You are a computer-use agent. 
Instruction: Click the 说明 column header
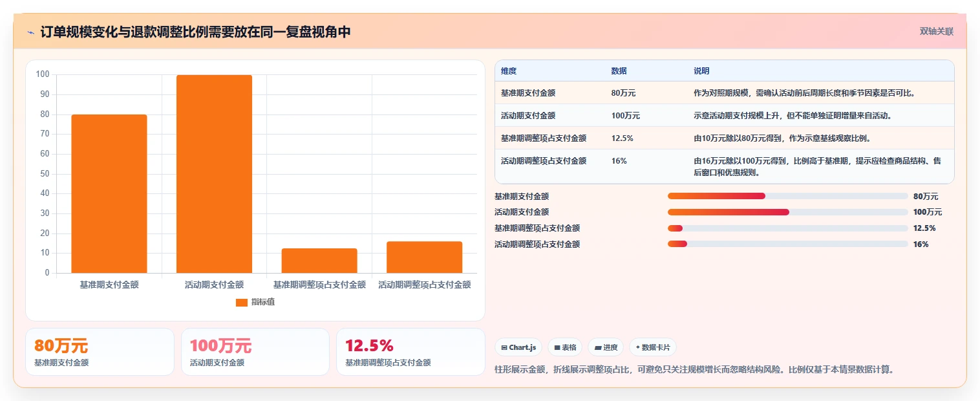pos(701,71)
